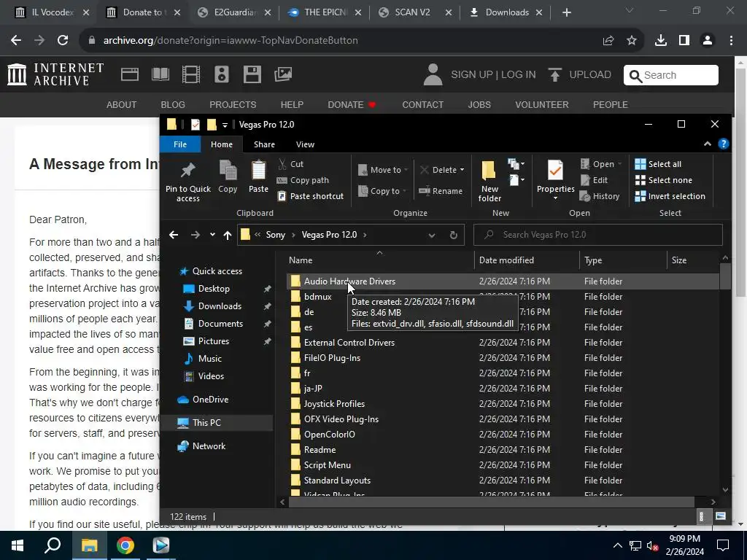Click the Copy ribbon icon
This screenshot has width=747, height=560.
point(228,176)
